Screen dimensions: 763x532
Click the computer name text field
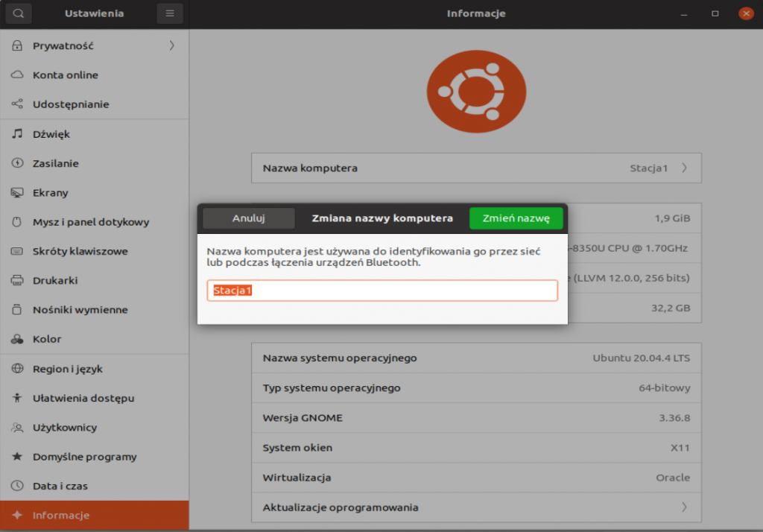(382, 291)
